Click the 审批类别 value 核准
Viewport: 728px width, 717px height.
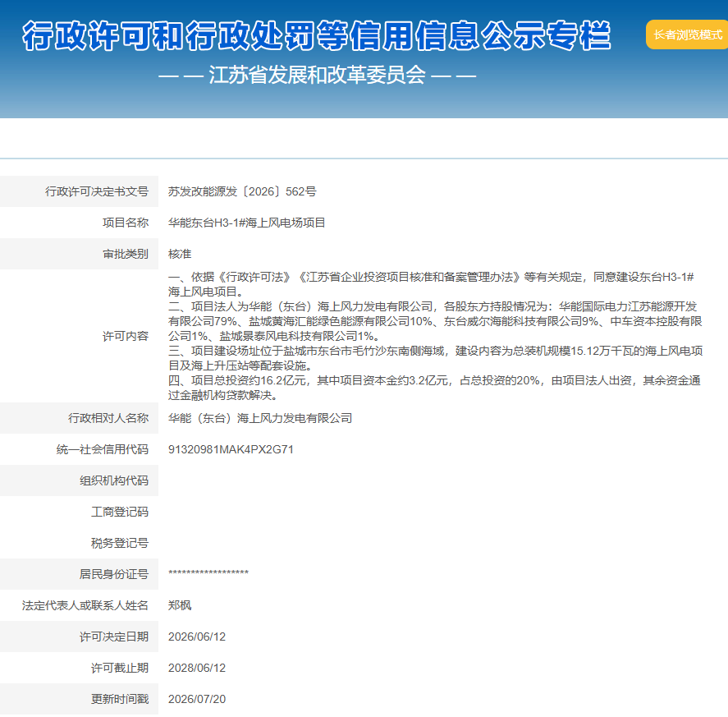(x=180, y=254)
